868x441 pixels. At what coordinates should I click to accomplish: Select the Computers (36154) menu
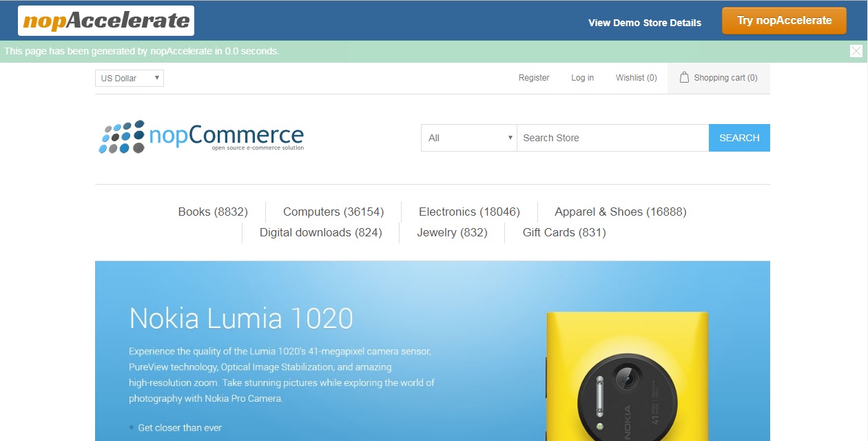pos(333,212)
